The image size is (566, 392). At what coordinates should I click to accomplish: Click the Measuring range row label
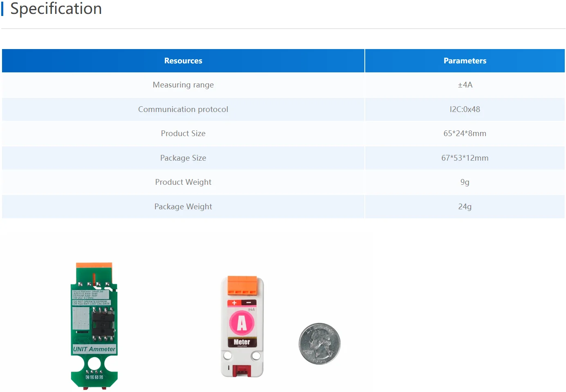[183, 85]
